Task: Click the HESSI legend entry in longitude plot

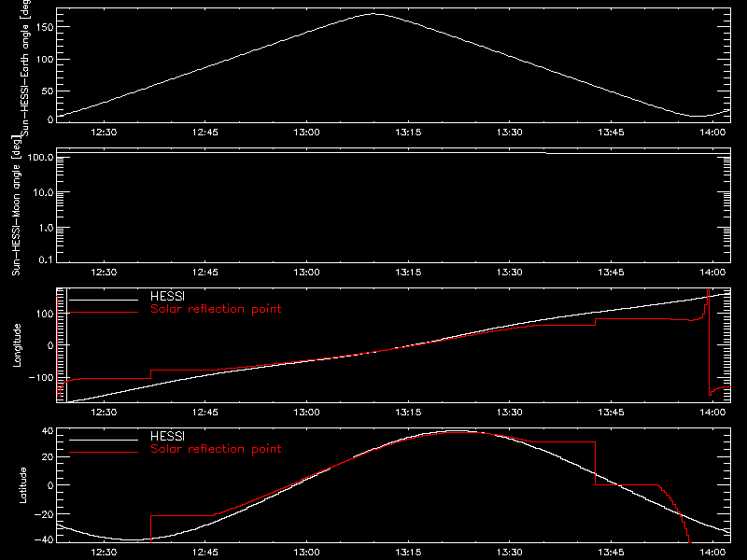Action: [x=167, y=296]
